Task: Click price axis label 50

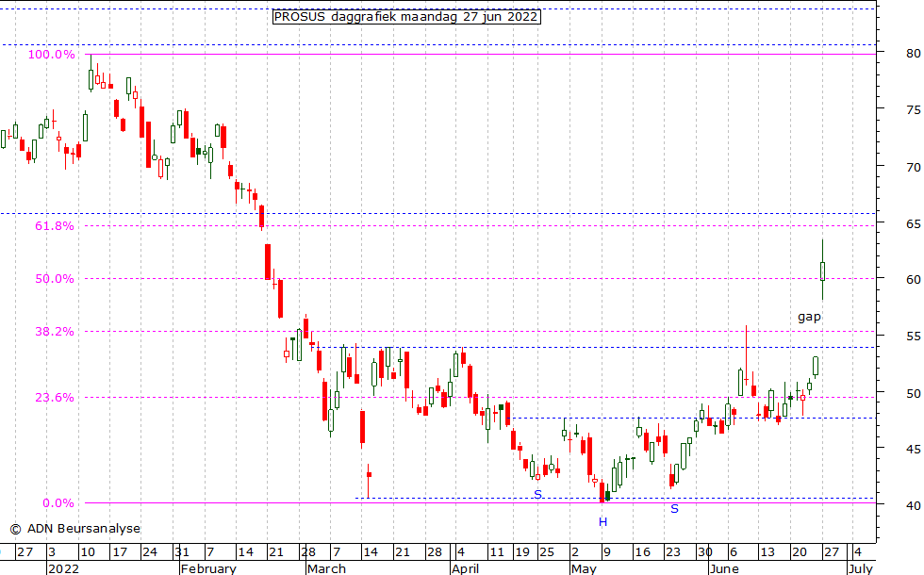Action: tap(914, 393)
